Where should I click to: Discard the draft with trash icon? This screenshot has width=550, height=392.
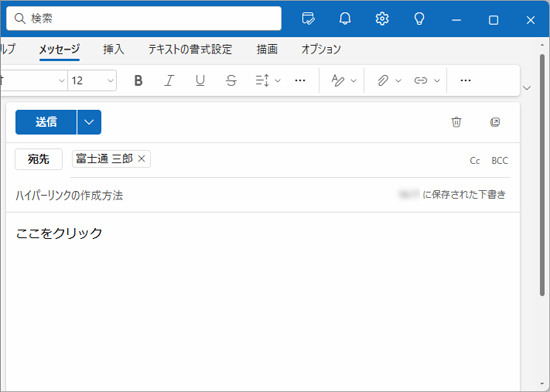pyautogui.click(x=456, y=122)
